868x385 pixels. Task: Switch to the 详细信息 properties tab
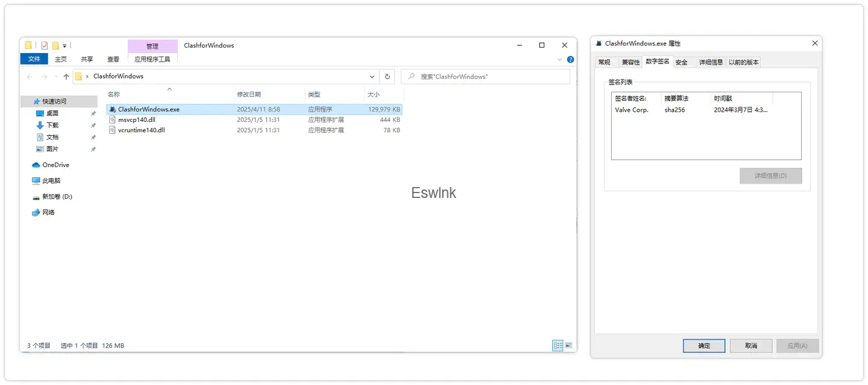coord(711,62)
